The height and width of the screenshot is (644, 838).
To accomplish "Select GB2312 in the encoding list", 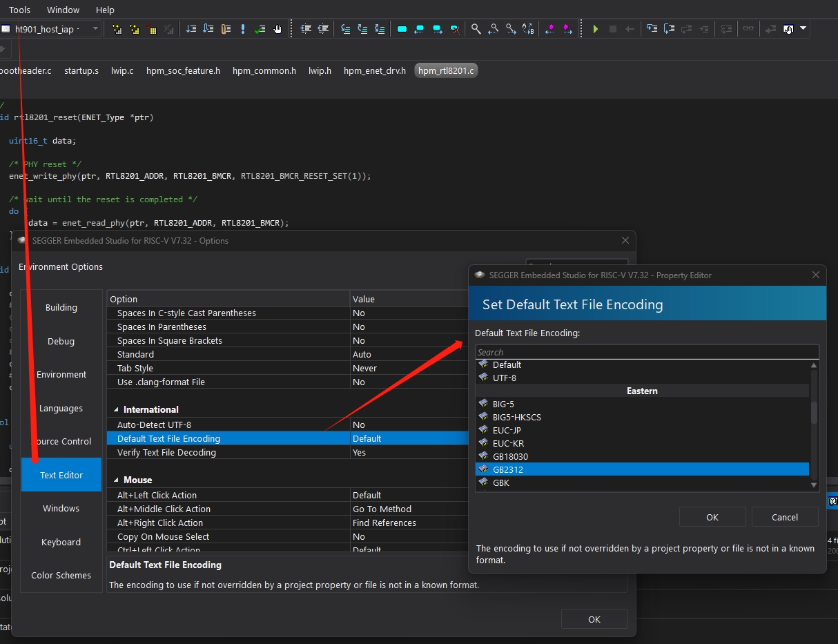I will click(642, 469).
